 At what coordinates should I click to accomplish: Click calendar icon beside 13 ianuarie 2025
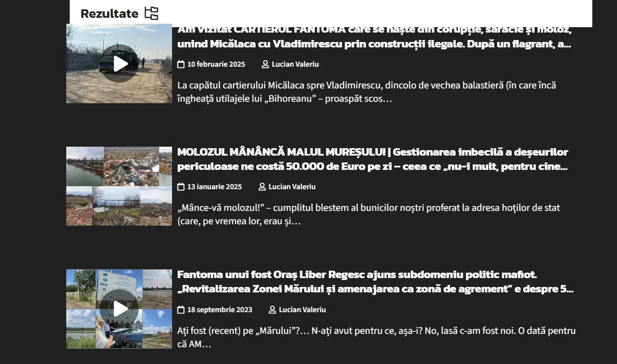[181, 187]
